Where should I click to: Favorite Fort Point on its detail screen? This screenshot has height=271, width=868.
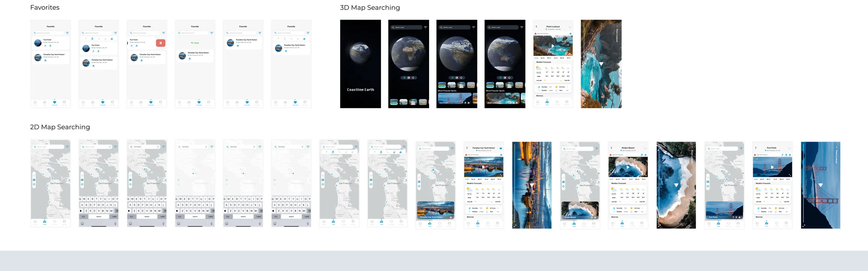[x=790, y=148]
